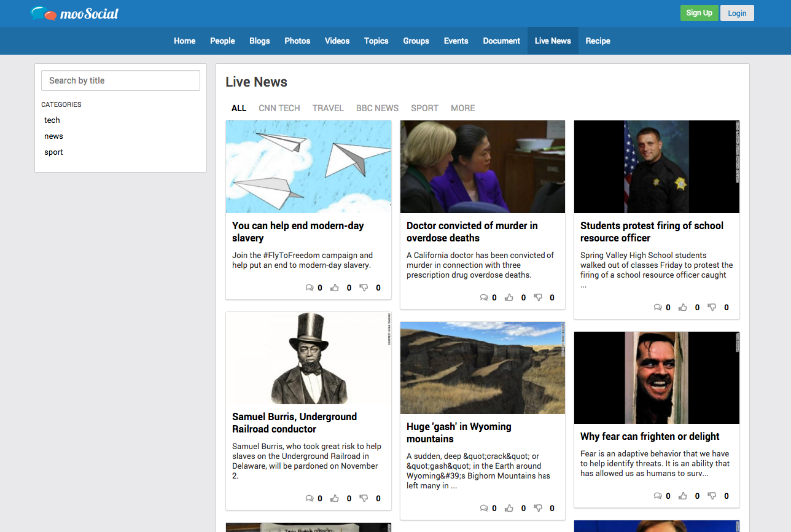Click the Login button
This screenshot has height=532, width=791.
coord(737,13)
